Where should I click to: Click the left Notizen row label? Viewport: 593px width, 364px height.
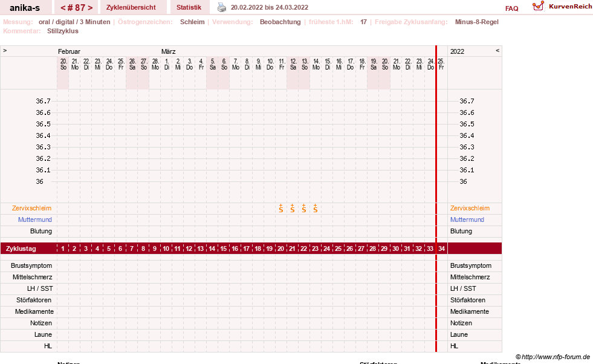click(41, 323)
